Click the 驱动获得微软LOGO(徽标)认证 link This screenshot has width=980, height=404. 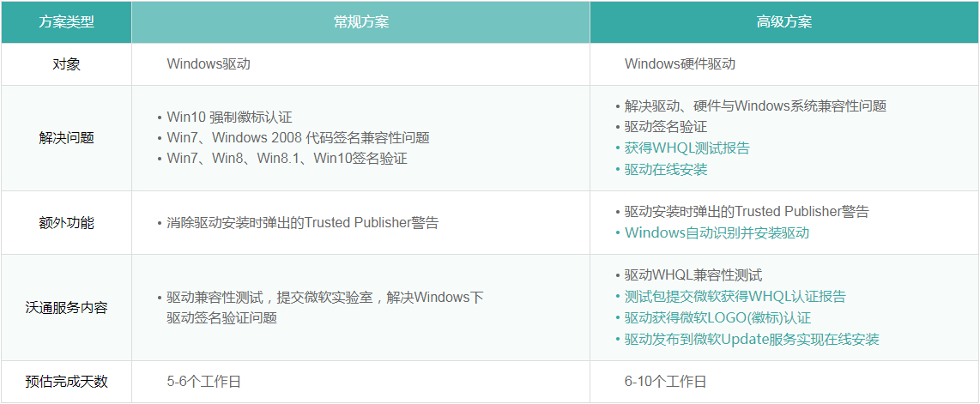pos(717,318)
